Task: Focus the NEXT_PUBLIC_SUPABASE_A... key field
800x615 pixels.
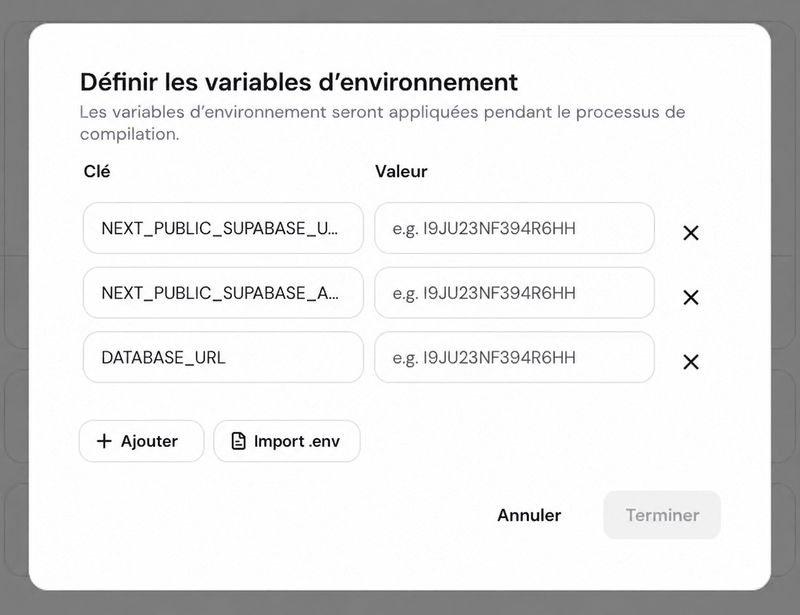Action: point(223,292)
